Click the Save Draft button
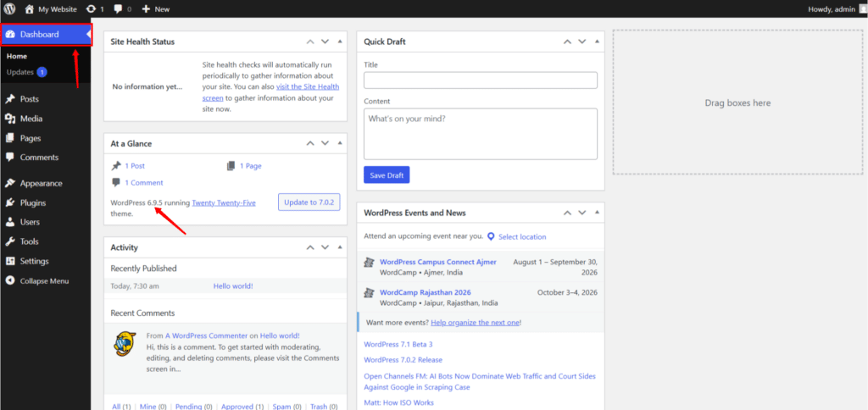Image resolution: width=868 pixels, height=410 pixels. click(387, 175)
